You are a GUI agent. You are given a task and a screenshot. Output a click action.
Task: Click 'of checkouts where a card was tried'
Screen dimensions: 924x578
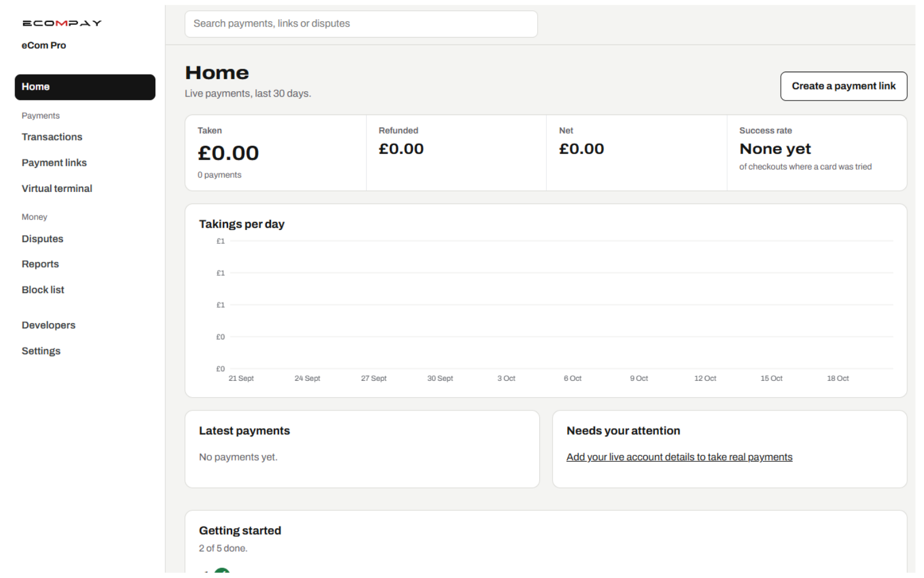pyautogui.click(x=806, y=166)
